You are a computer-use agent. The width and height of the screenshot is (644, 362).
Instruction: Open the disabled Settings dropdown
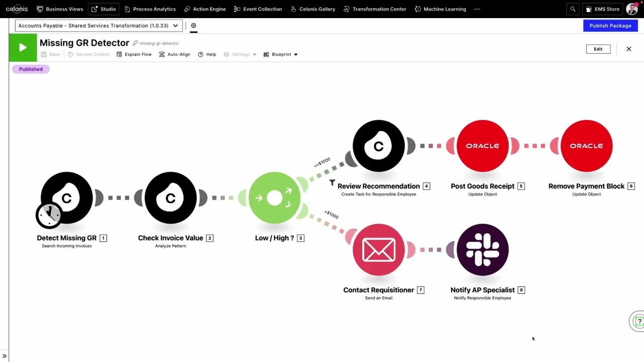click(x=240, y=54)
